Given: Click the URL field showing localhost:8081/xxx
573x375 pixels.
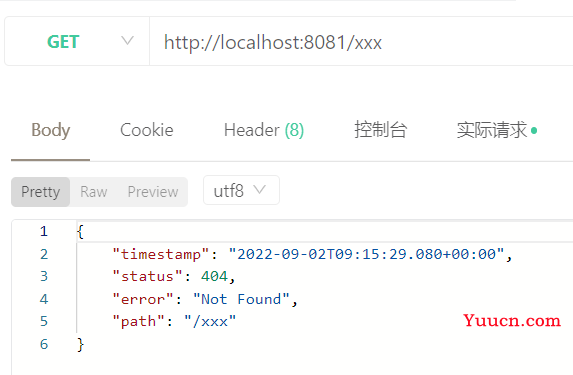Looking at the screenshot, I should tap(361, 41).
